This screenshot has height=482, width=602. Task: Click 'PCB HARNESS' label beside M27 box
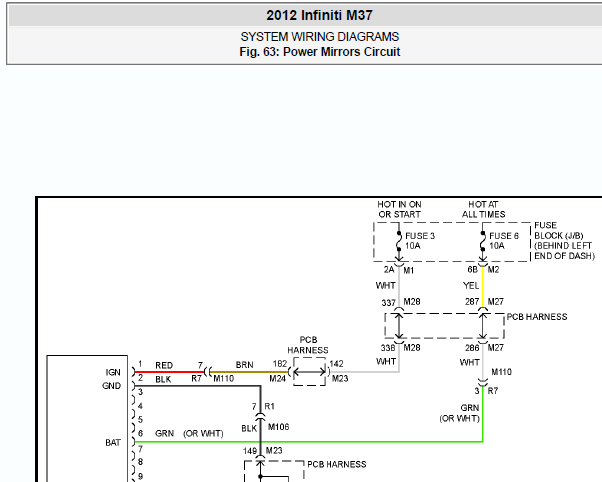point(537,317)
